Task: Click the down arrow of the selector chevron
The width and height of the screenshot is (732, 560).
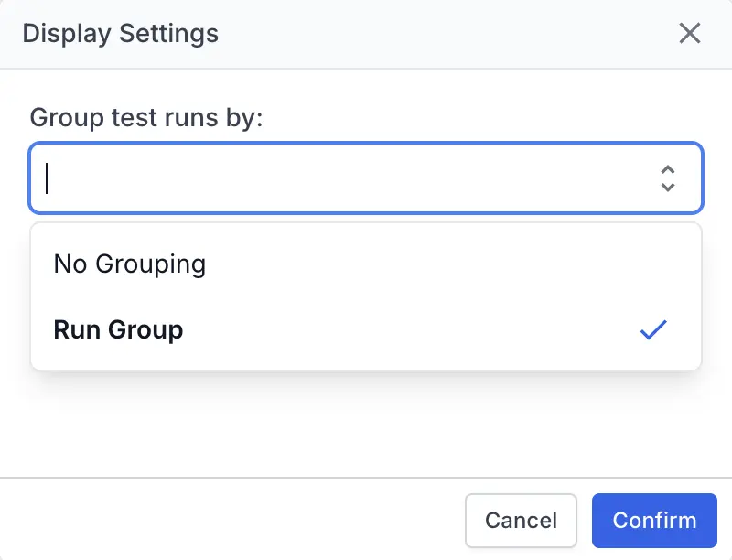Action: pyautogui.click(x=668, y=186)
